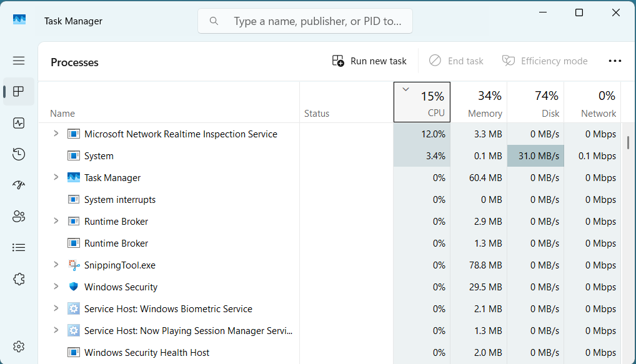Click the SnippingTool.exe process icon

click(74, 265)
